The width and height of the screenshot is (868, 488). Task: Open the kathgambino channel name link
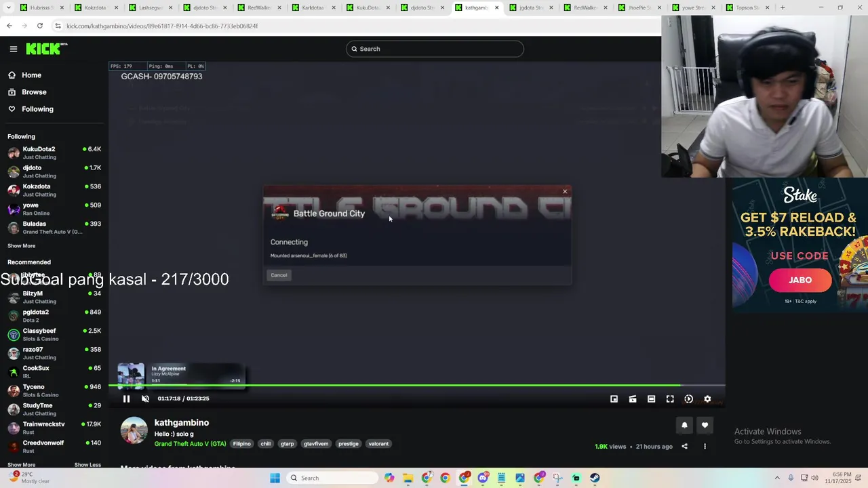tap(182, 422)
